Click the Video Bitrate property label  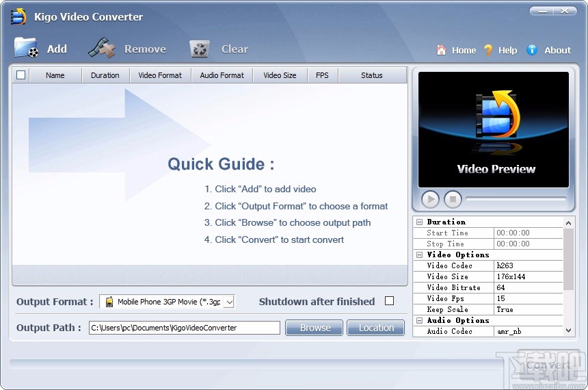(x=454, y=287)
